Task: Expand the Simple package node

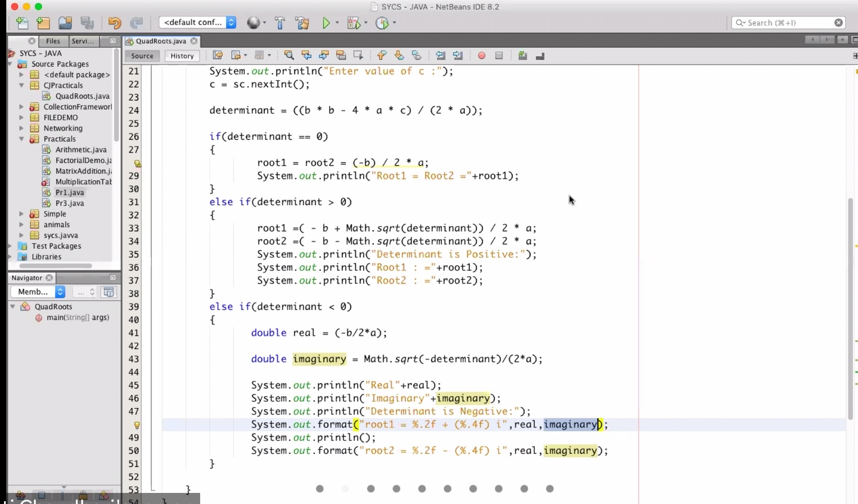Action: click(21, 213)
